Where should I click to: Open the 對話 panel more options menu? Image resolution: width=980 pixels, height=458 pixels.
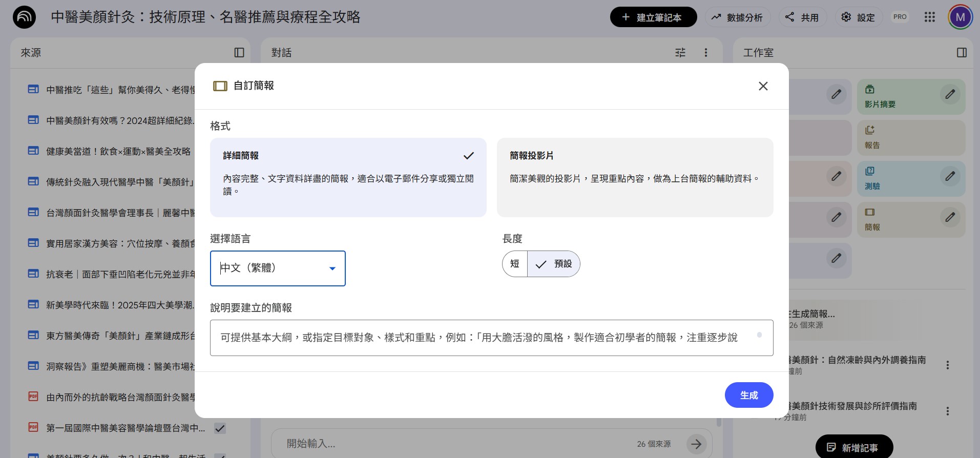coord(705,53)
